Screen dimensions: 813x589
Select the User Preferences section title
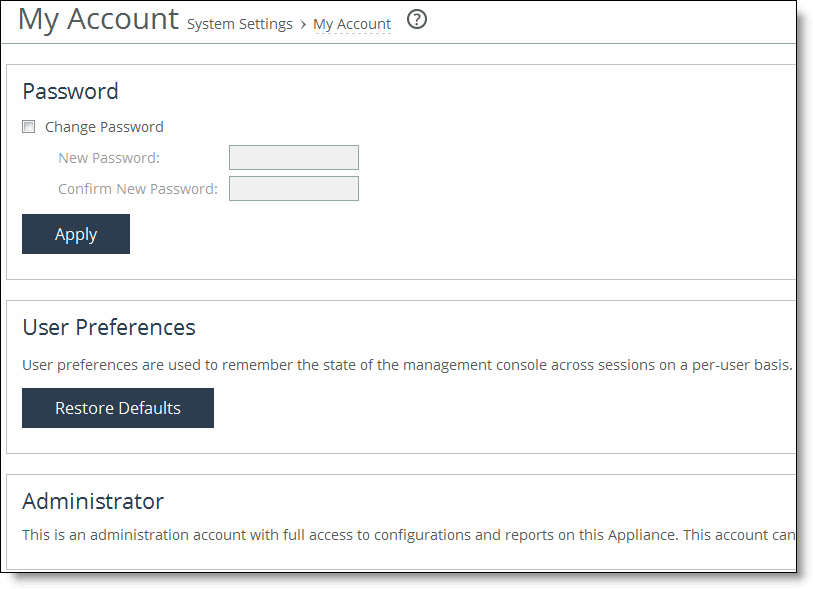108,327
